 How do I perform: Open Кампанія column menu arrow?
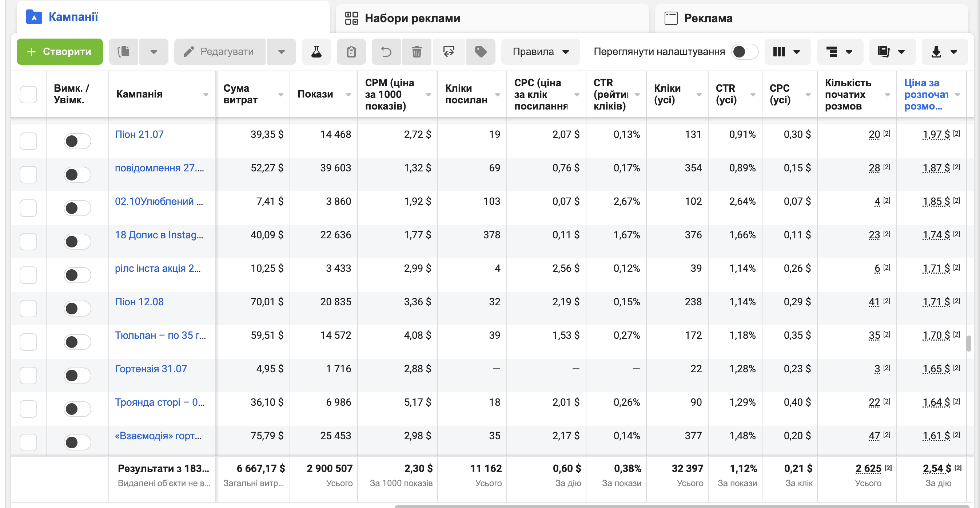[206, 94]
